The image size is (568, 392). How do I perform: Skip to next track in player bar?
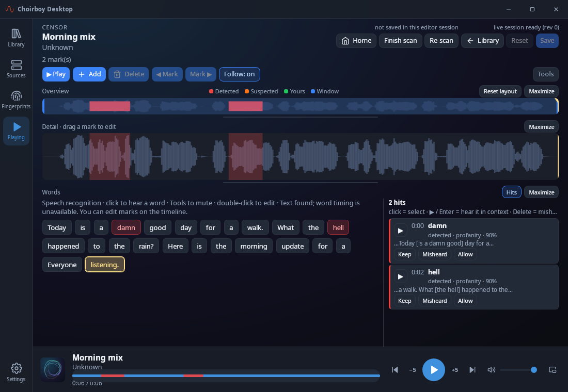coord(472,369)
